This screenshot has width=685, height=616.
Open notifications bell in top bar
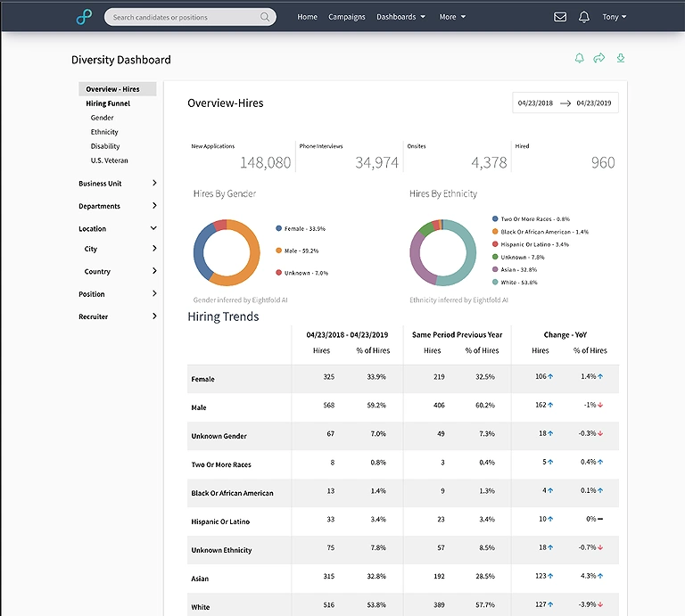point(583,17)
